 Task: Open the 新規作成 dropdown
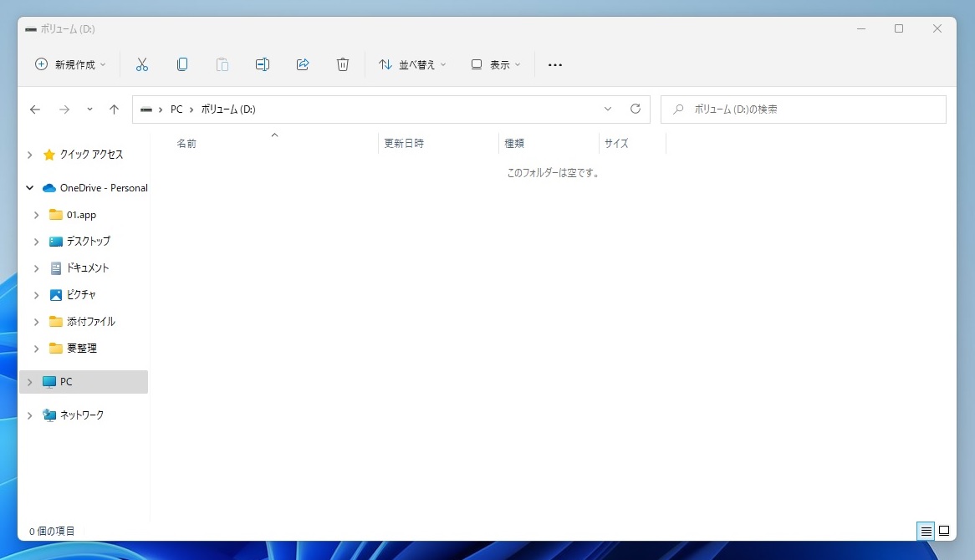click(70, 64)
